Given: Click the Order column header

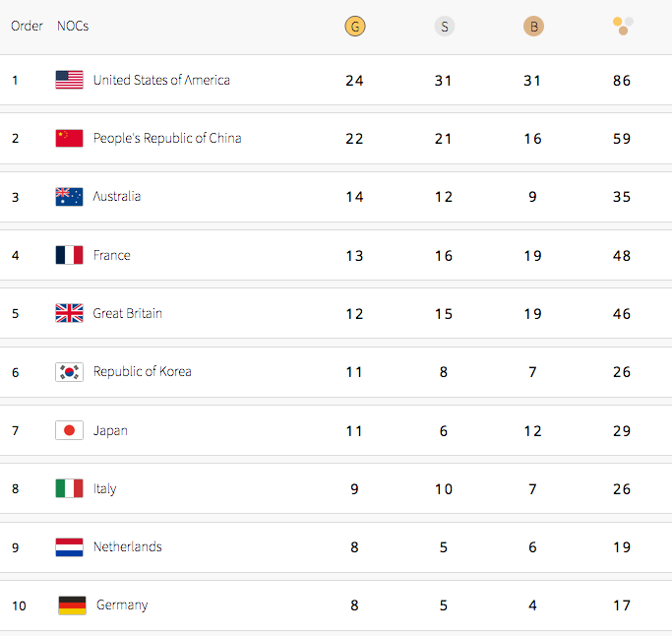Looking at the screenshot, I should tap(27, 26).
